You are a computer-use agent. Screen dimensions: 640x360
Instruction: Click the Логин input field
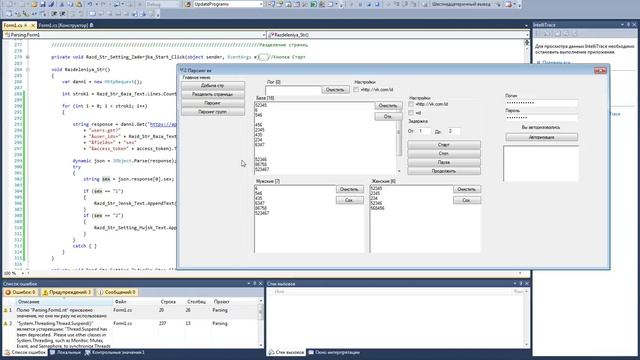point(541,103)
